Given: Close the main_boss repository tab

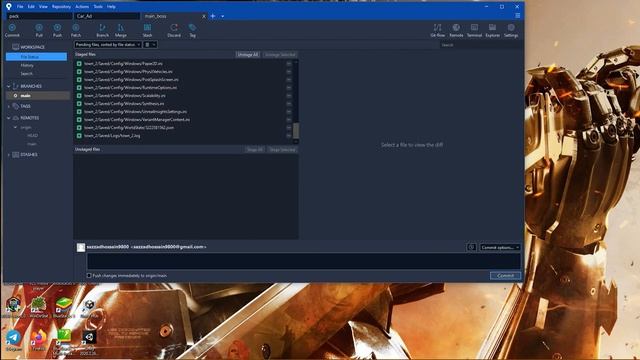Looking at the screenshot, I should (x=204, y=16).
